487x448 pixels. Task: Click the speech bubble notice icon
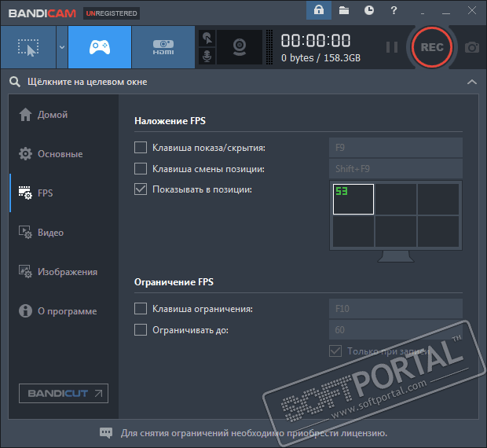pos(106,433)
